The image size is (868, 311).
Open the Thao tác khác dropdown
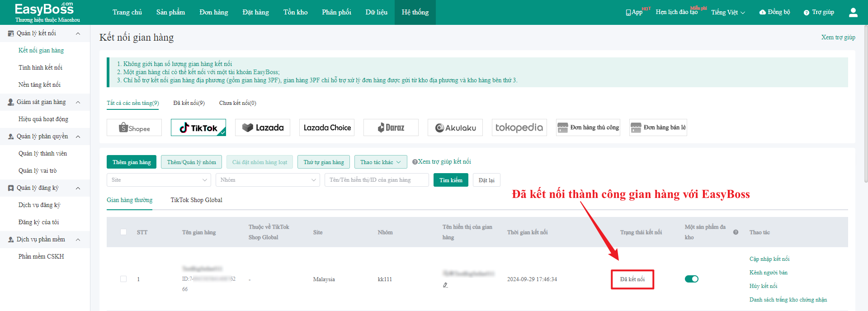coord(381,162)
